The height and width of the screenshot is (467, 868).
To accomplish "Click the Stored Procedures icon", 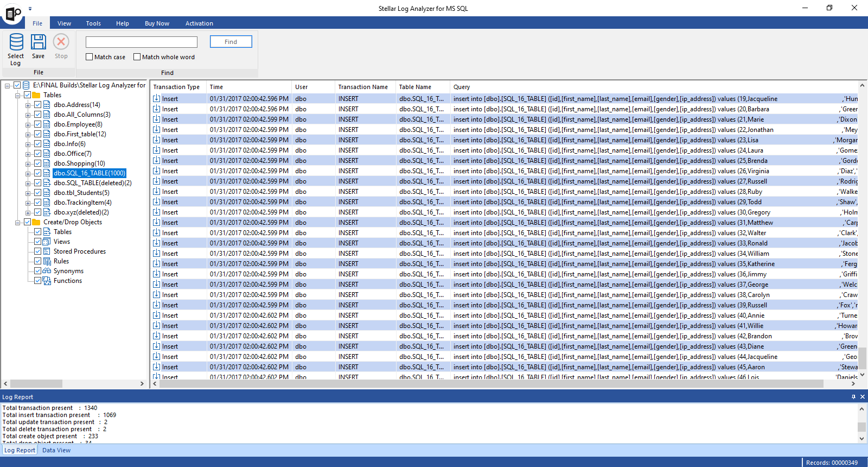I will [47, 251].
